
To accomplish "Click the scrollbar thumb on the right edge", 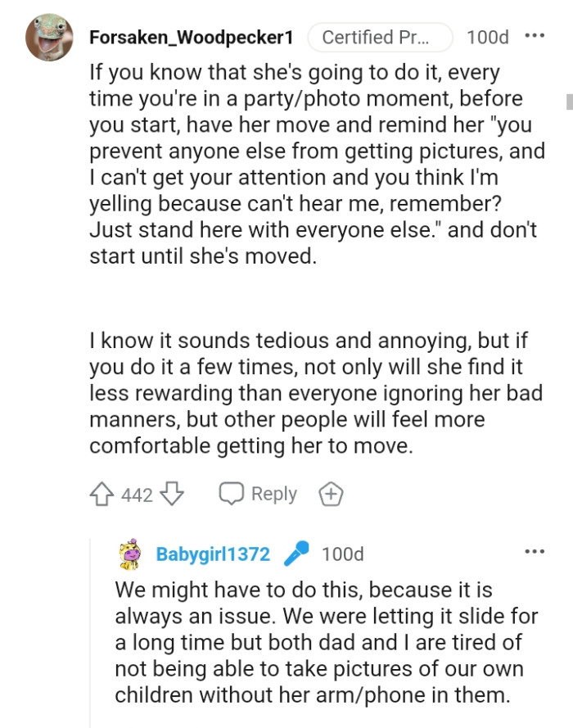I will [x=567, y=101].
